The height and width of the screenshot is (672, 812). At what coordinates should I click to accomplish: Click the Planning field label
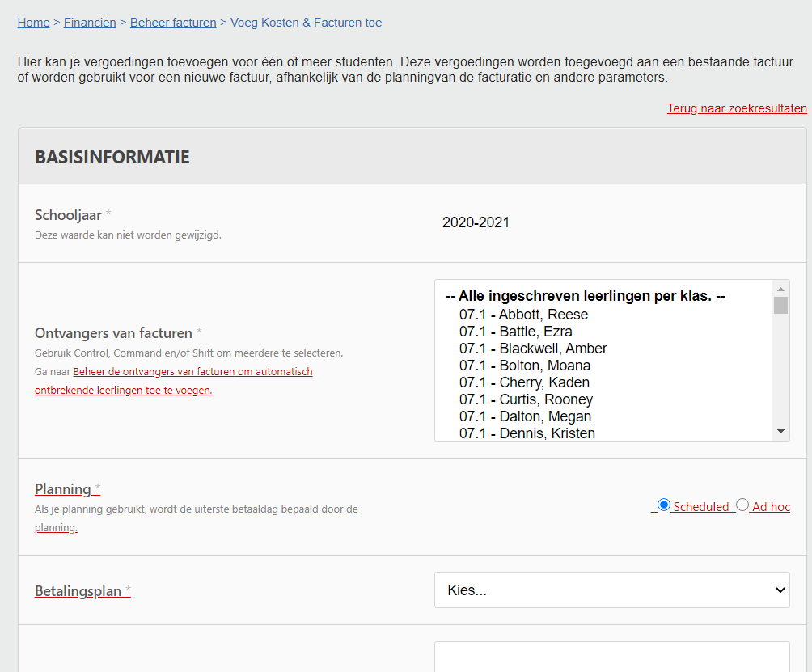click(x=62, y=488)
